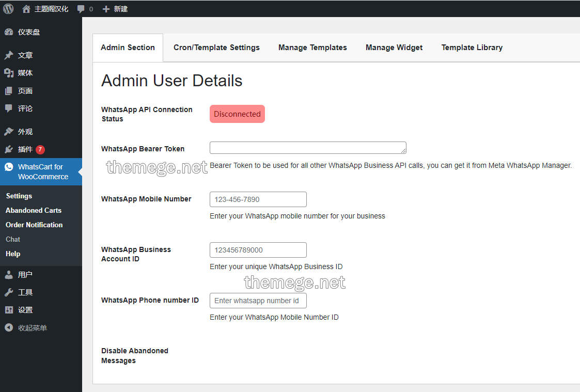Open the Template Library tab

(x=472, y=48)
